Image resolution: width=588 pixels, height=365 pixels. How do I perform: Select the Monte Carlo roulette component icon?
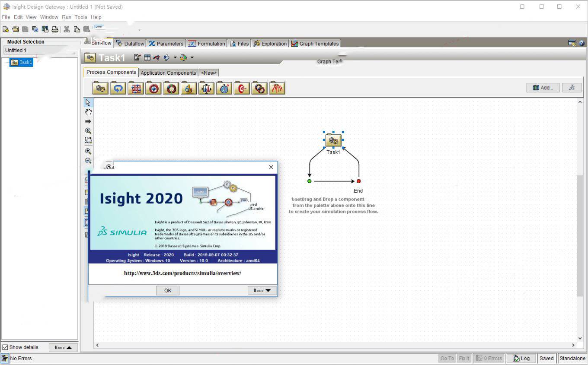171,88
